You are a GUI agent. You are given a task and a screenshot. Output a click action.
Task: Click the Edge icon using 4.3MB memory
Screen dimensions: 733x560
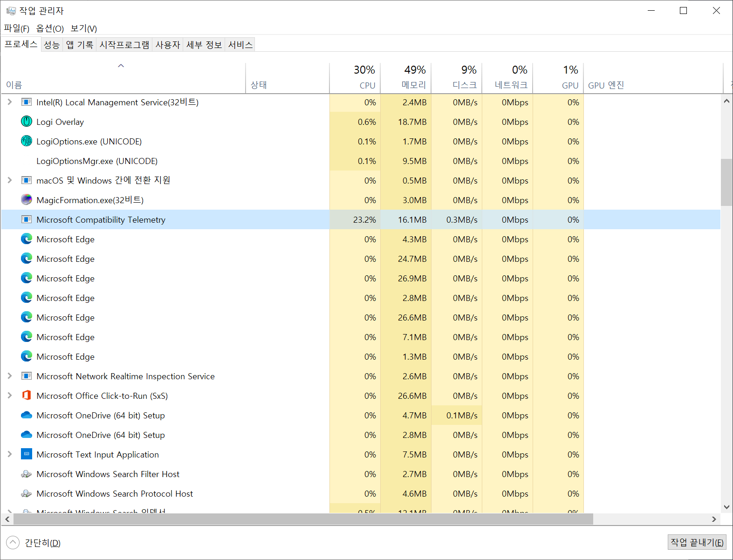point(27,239)
